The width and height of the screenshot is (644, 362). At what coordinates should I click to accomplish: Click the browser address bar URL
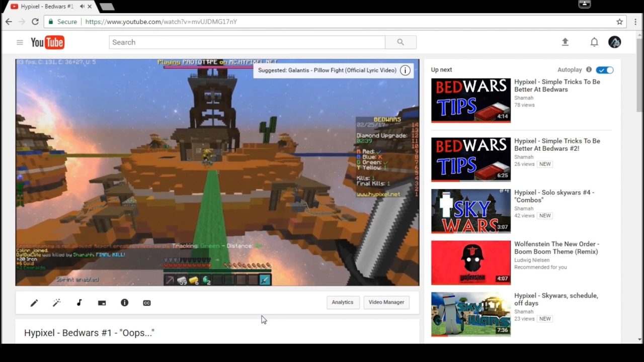coord(161,22)
